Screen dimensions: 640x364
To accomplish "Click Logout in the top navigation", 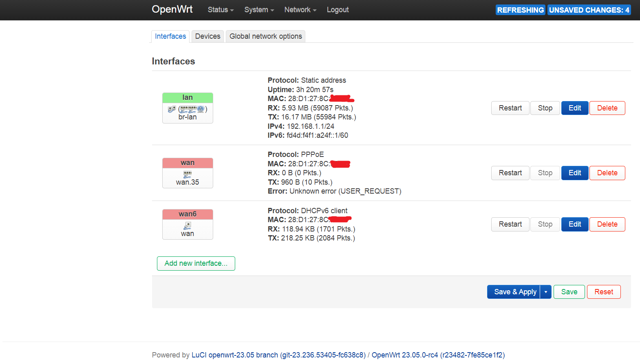I will tap(338, 10).
